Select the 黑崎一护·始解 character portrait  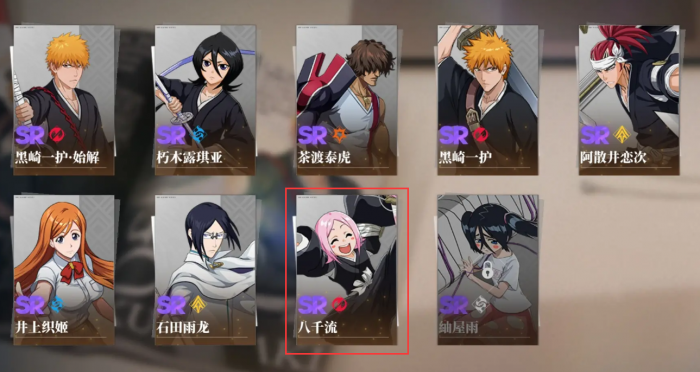pyautogui.click(x=64, y=100)
